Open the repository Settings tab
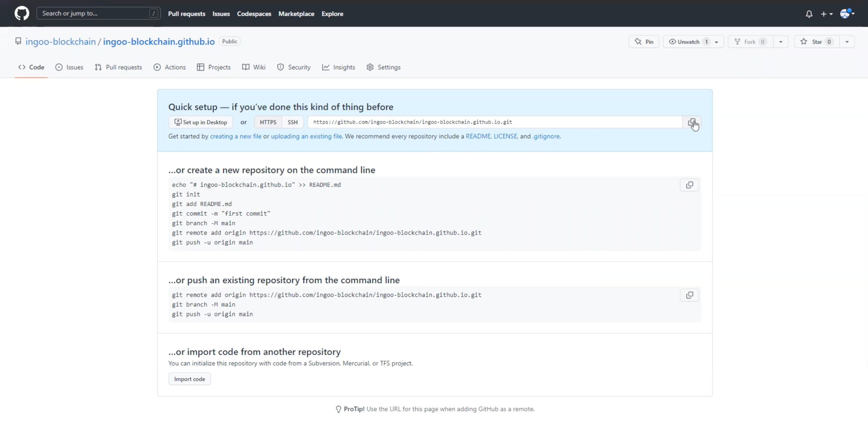 coord(383,67)
